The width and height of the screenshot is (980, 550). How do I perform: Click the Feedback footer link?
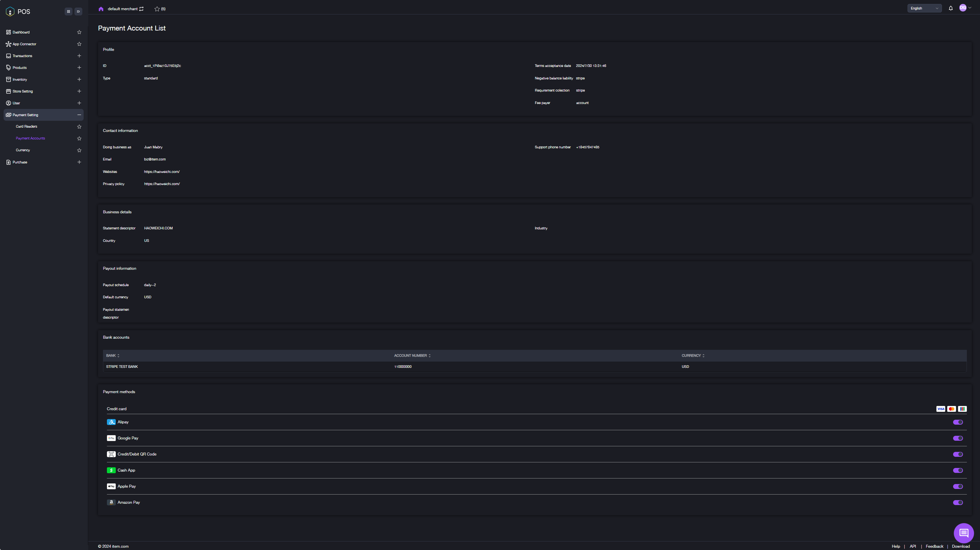934,546
